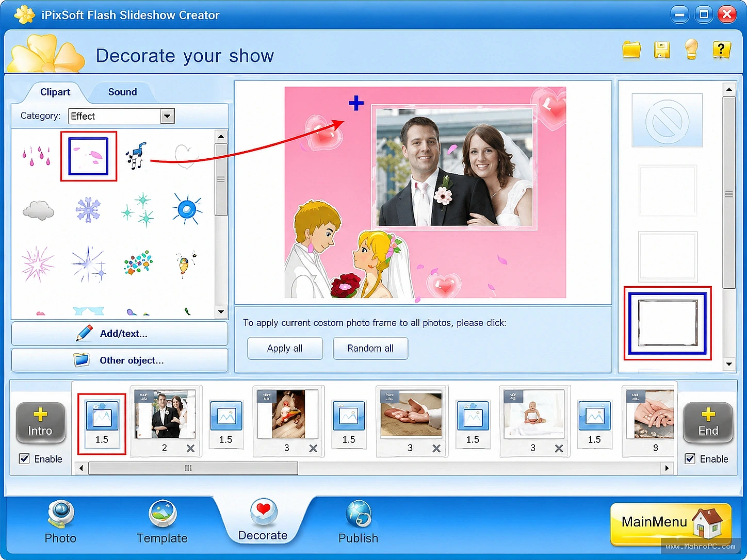The image size is (747, 560).
Task: Select the rings slide thumbnail at timeline end
Action: click(651, 415)
